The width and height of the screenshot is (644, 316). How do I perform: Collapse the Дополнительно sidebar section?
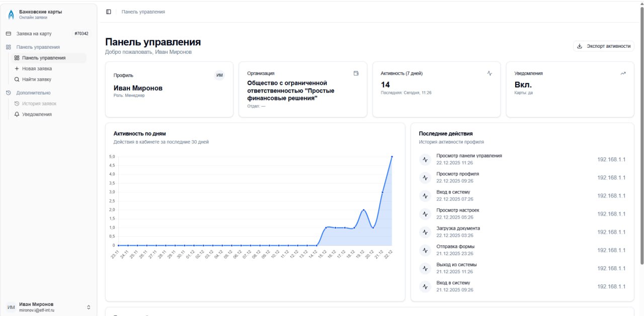coord(33,93)
